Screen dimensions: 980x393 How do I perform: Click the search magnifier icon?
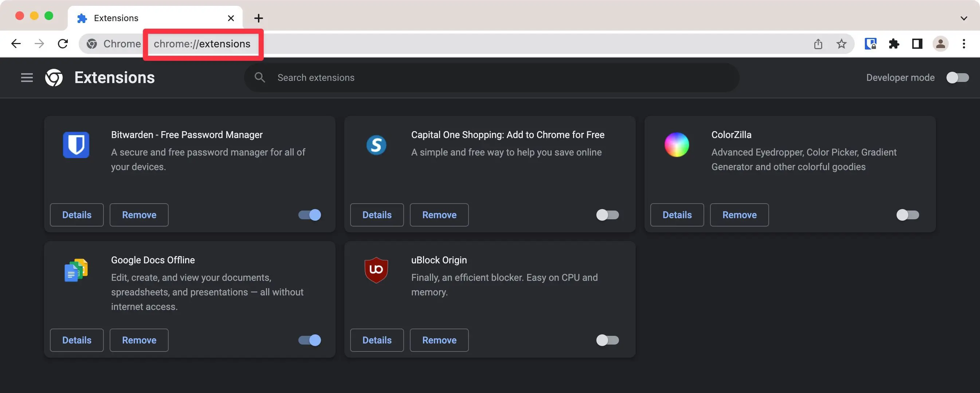click(x=260, y=78)
